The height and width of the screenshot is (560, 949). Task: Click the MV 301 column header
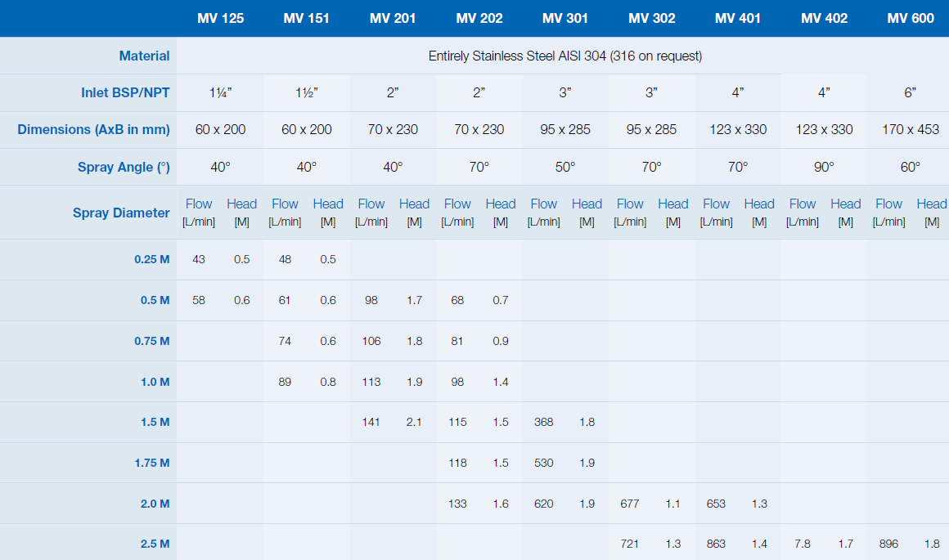[565, 18]
